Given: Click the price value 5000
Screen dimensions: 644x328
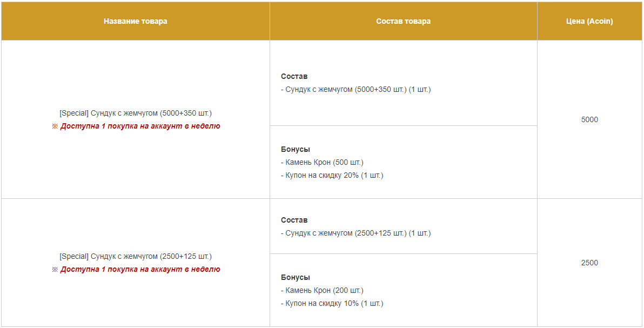Looking at the screenshot, I should tap(589, 119).
